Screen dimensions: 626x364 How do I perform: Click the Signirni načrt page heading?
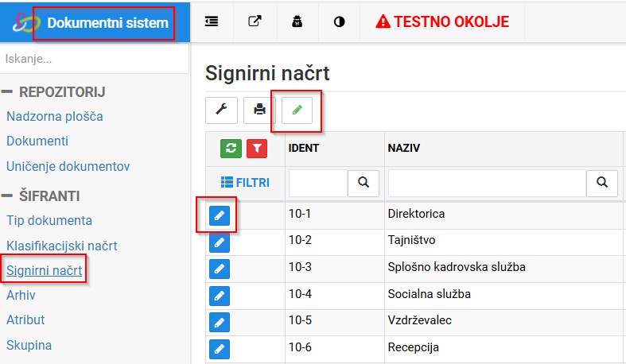coord(267,73)
